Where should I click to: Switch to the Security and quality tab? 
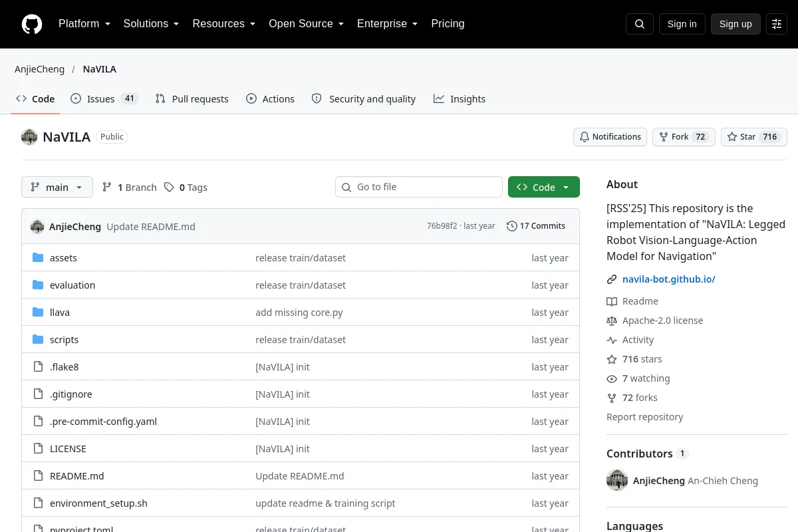point(364,99)
